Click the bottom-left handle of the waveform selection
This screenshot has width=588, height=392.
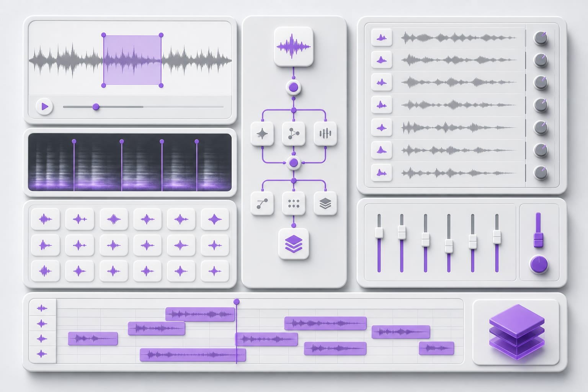[x=103, y=85]
